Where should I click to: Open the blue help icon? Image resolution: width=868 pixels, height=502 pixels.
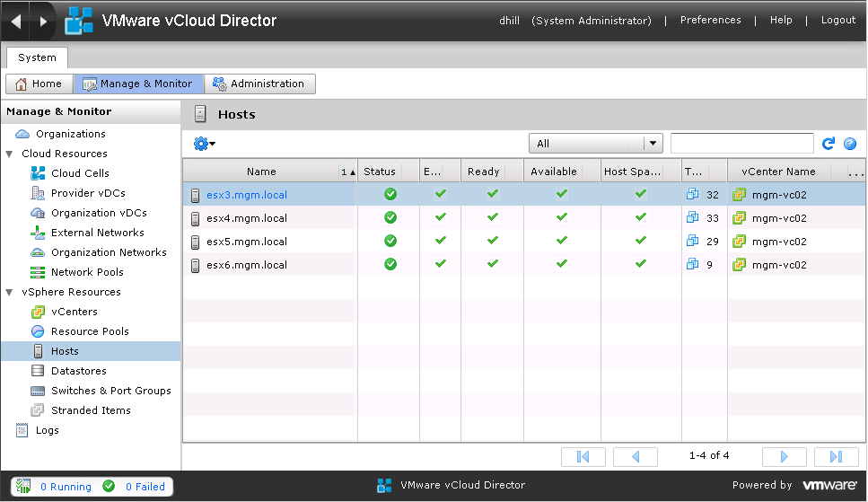coord(850,144)
